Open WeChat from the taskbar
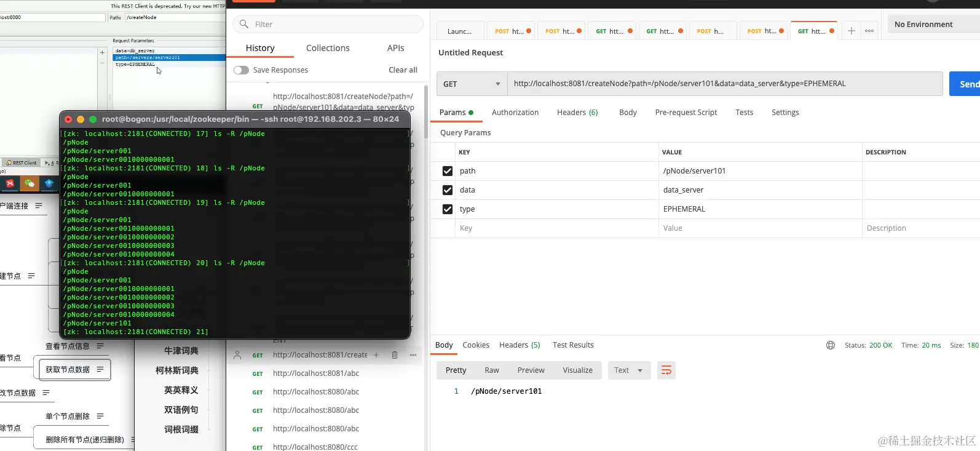 point(30,183)
